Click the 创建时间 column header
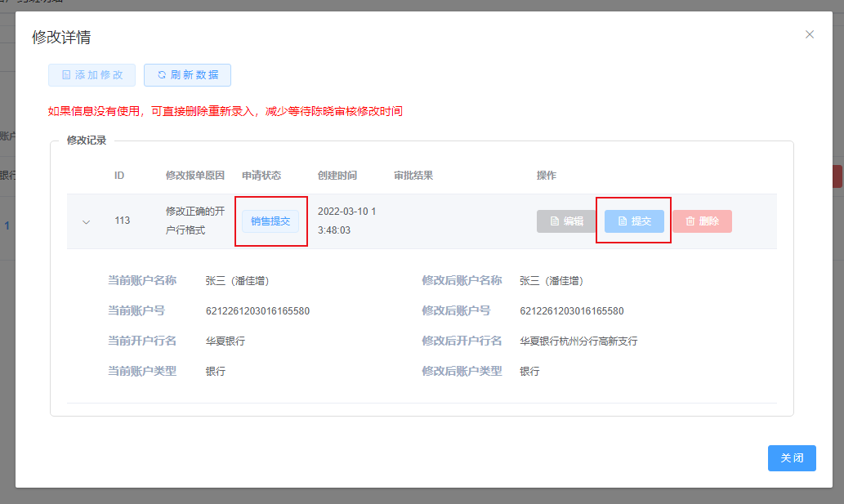 pyautogui.click(x=337, y=176)
